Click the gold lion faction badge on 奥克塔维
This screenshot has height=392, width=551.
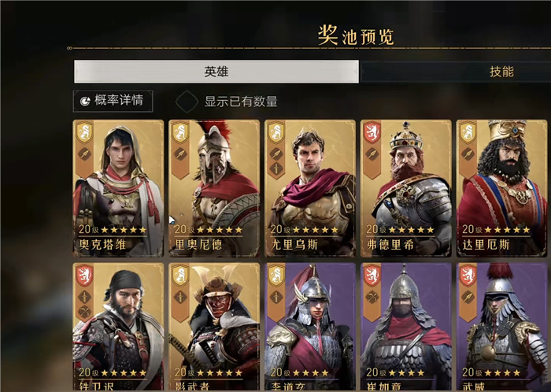tap(85, 132)
